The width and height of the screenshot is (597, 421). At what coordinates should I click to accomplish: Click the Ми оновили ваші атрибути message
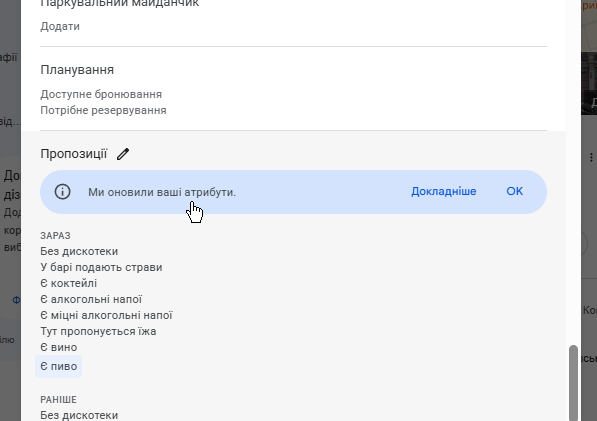point(162,192)
